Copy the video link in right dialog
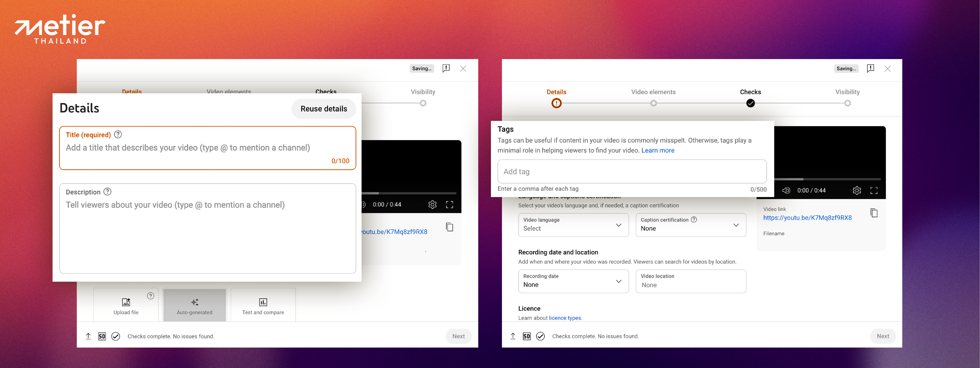 [874, 213]
